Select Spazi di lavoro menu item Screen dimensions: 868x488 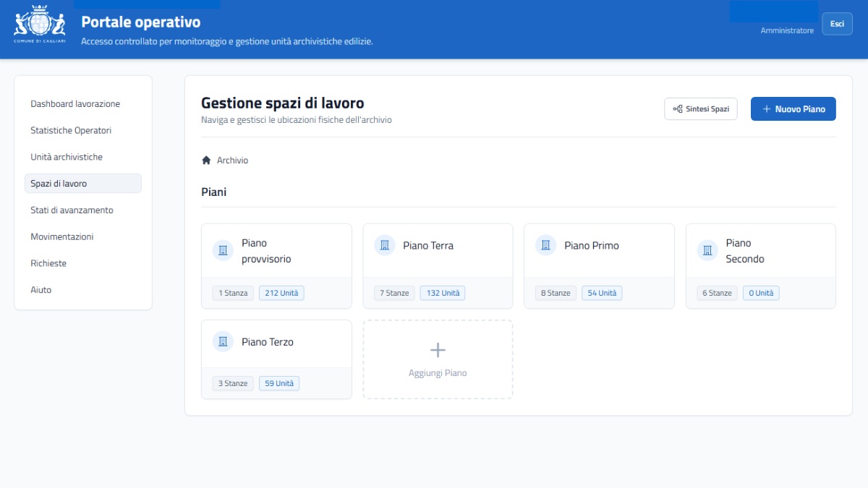coord(83,184)
